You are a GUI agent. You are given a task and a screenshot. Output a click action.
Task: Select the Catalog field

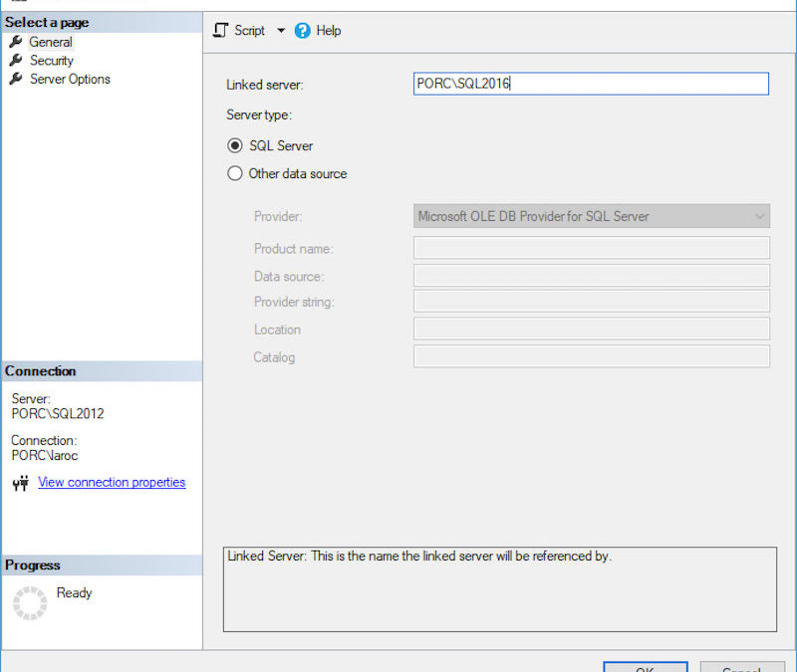tap(591, 356)
